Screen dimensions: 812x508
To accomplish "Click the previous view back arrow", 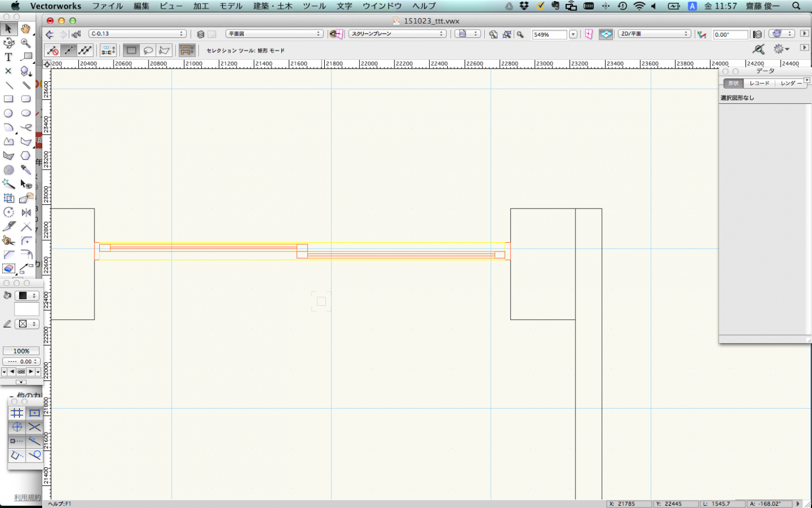I will coord(50,34).
